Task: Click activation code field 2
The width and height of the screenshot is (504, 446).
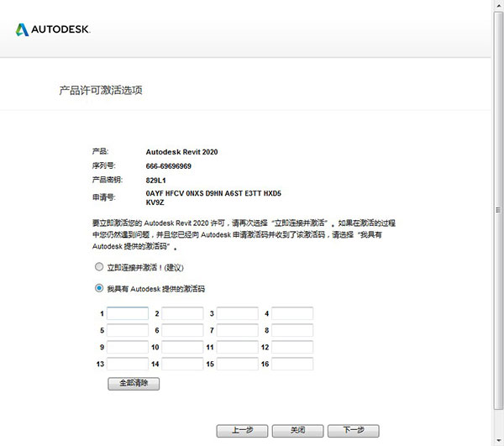Action: [182, 314]
